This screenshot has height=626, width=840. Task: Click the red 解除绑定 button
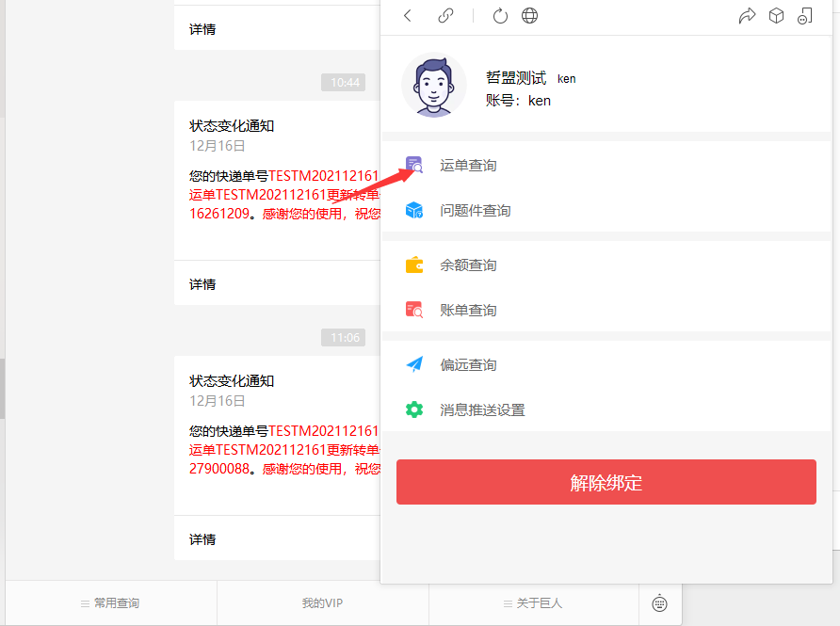(x=606, y=482)
